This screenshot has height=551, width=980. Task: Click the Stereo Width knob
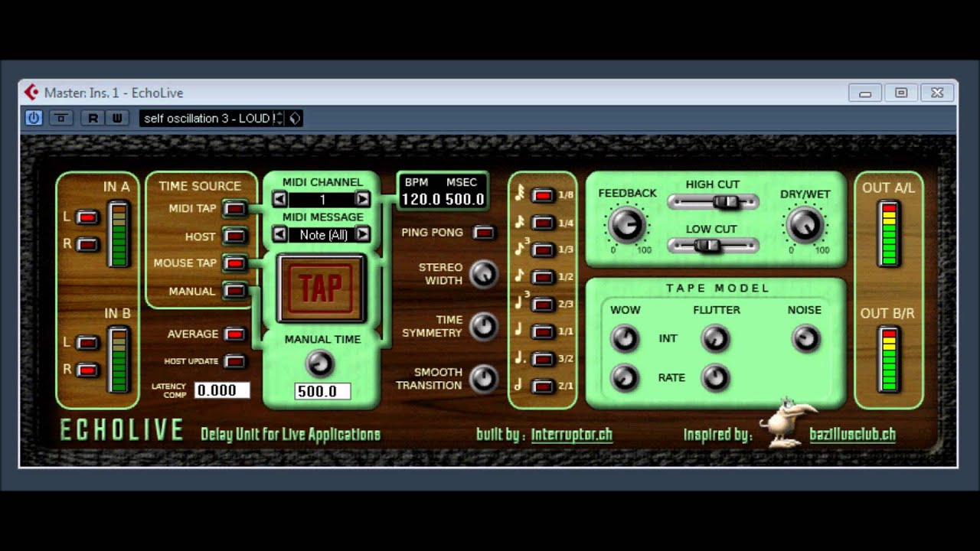click(x=483, y=273)
